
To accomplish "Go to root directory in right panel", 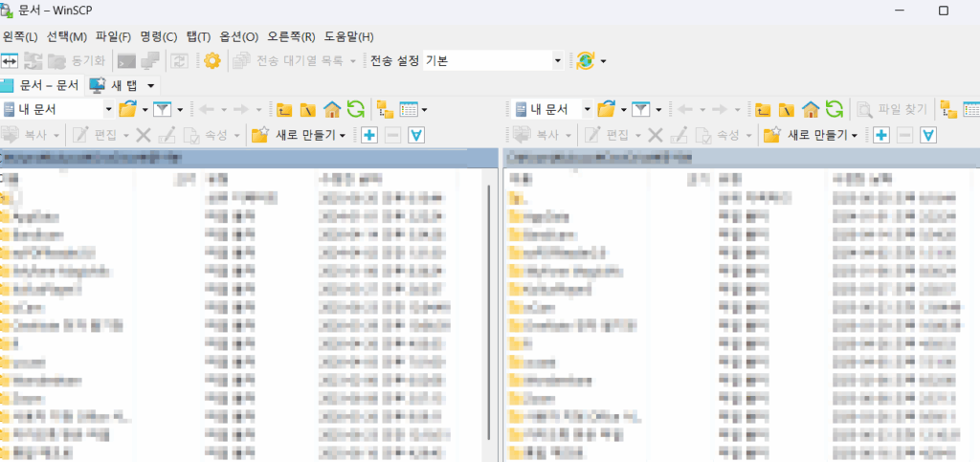I will [x=787, y=110].
